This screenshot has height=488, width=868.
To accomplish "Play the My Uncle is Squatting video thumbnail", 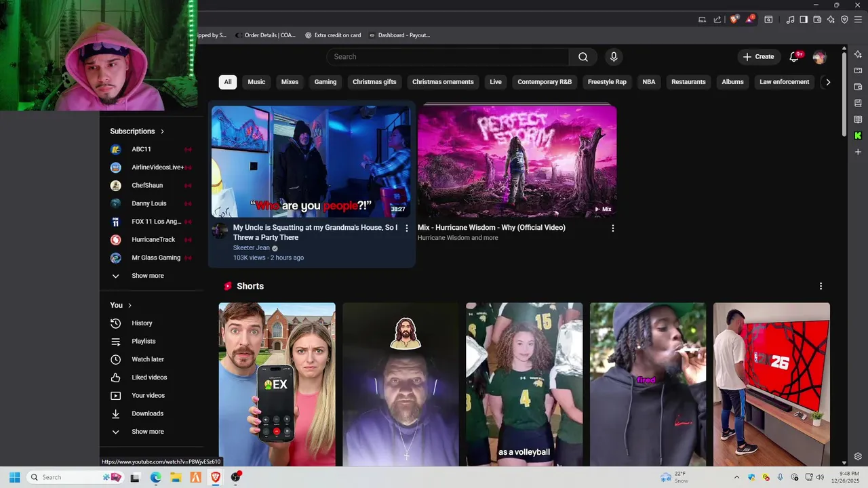I will tap(311, 162).
